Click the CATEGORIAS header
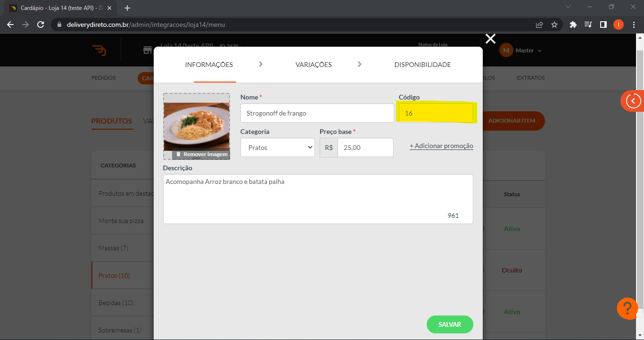This screenshot has height=340, width=644. click(118, 166)
